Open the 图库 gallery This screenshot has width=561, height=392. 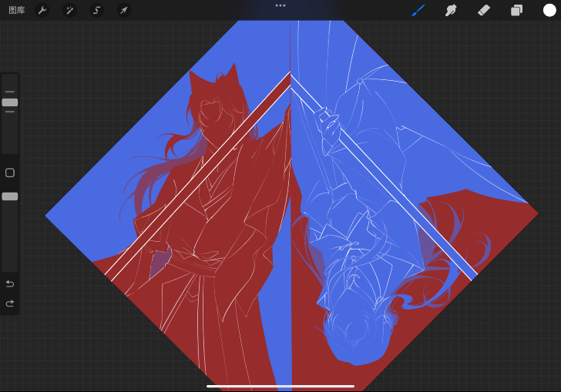tap(16, 10)
